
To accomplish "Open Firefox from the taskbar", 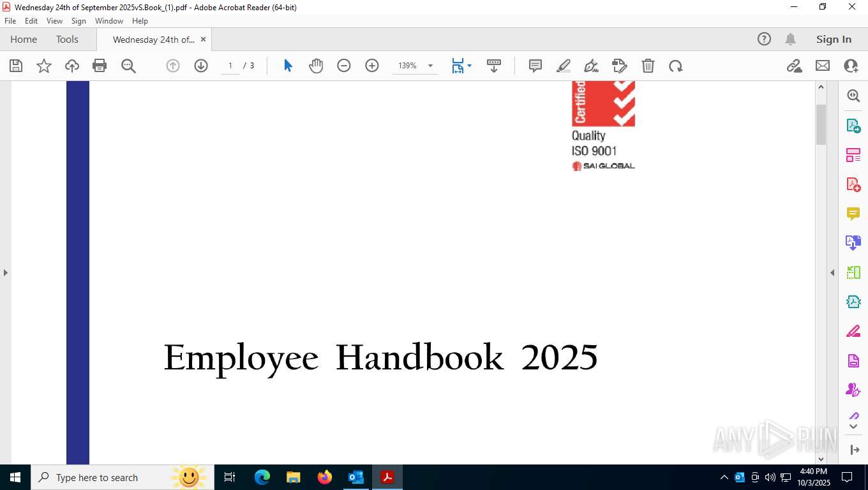I will 325,477.
